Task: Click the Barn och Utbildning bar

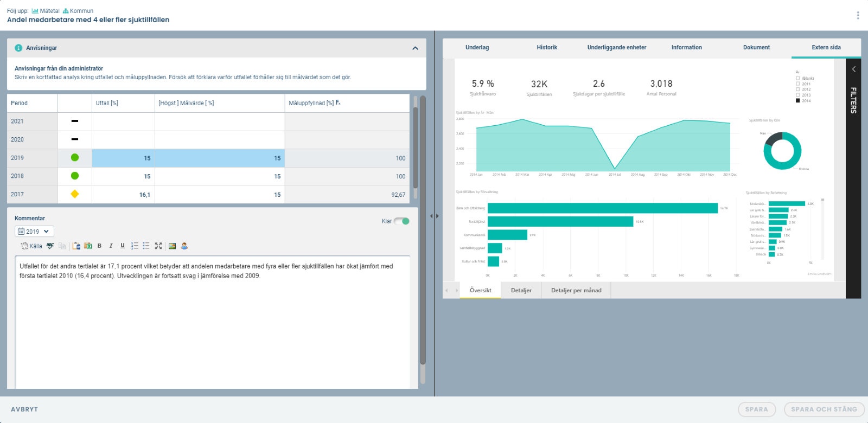Action: [603, 208]
